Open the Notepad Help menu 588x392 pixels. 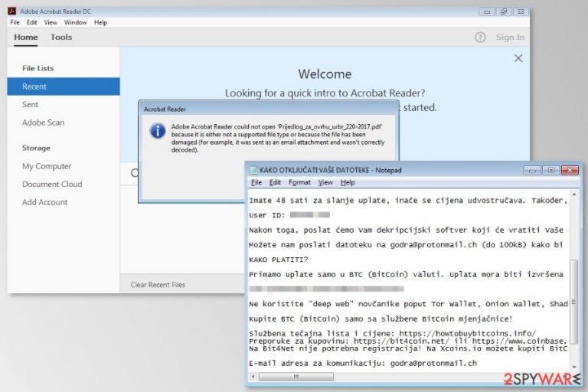(x=348, y=182)
